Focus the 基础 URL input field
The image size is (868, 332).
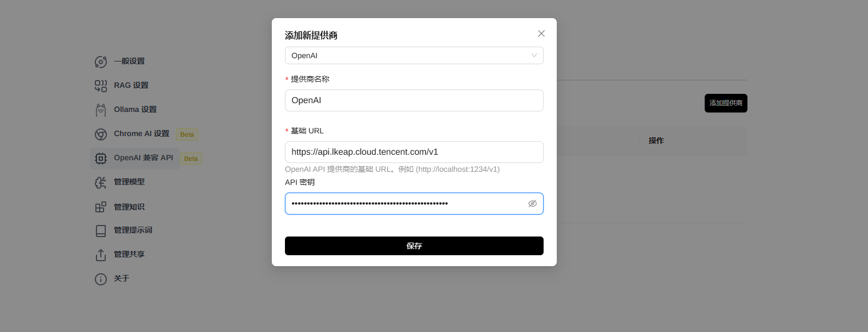[x=414, y=152]
